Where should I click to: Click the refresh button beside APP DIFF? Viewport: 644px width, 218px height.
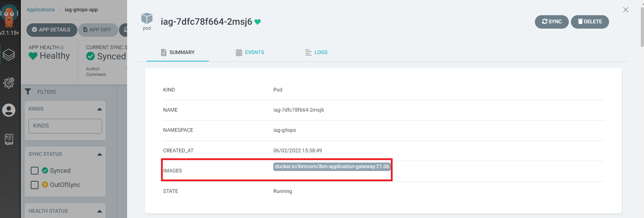click(x=124, y=30)
